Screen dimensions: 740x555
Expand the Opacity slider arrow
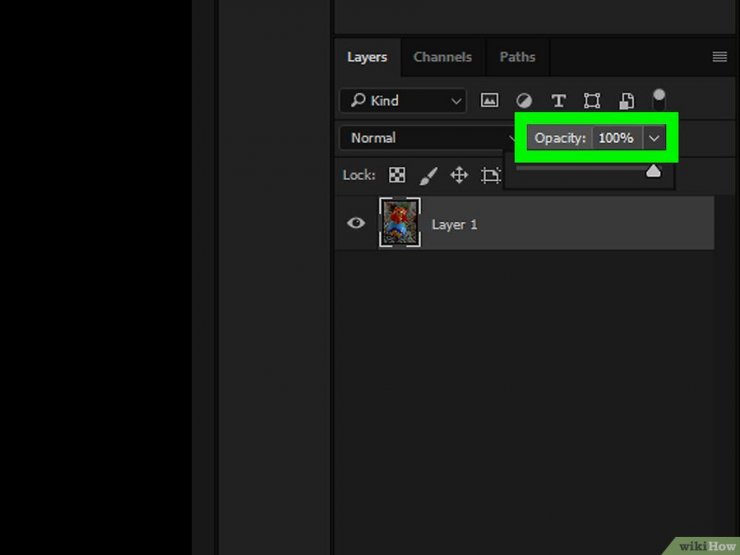[x=654, y=138]
